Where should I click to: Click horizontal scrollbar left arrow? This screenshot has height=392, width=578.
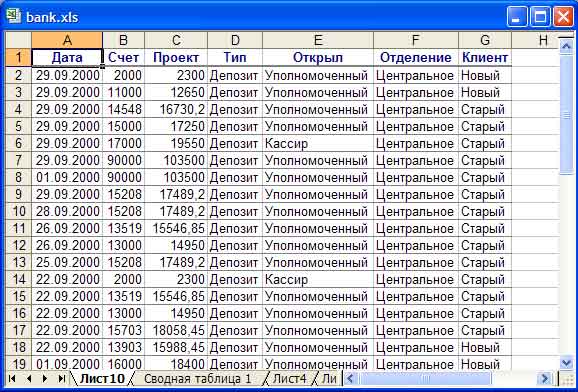click(350, 378)
